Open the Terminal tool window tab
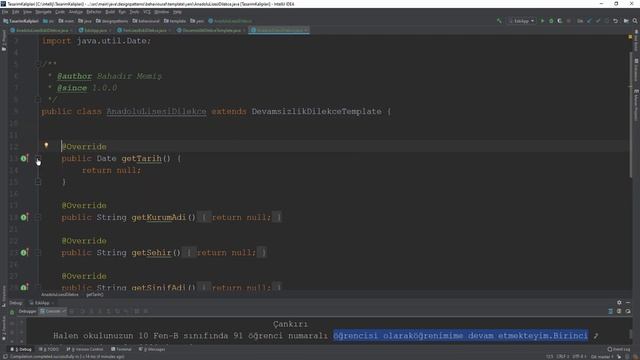This screenshot has width=640, height=360. pyautogui.click(x=121, y=349)
